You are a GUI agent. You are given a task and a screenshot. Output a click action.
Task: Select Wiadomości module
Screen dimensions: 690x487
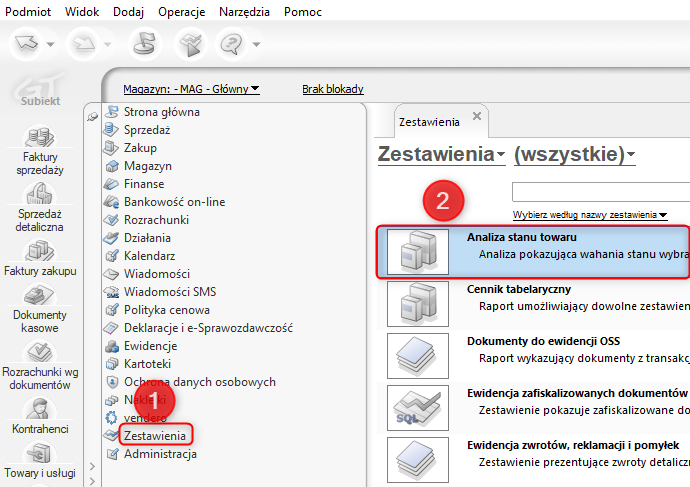pyautogui.click(x=157, y=274)
